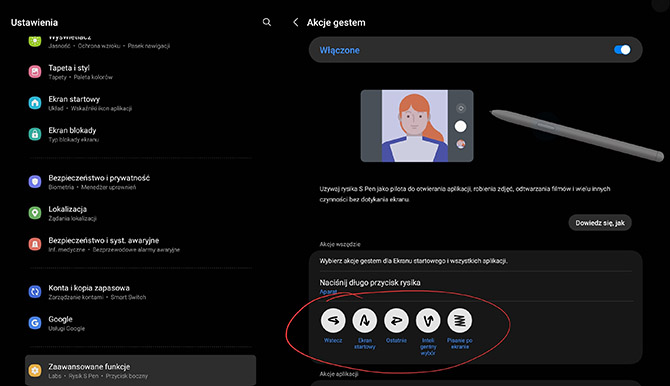Click the Bezpieczeństwo i syst. awaryjne icon
The width and height of the screenshot is (670, 386).
click(35, 244)
